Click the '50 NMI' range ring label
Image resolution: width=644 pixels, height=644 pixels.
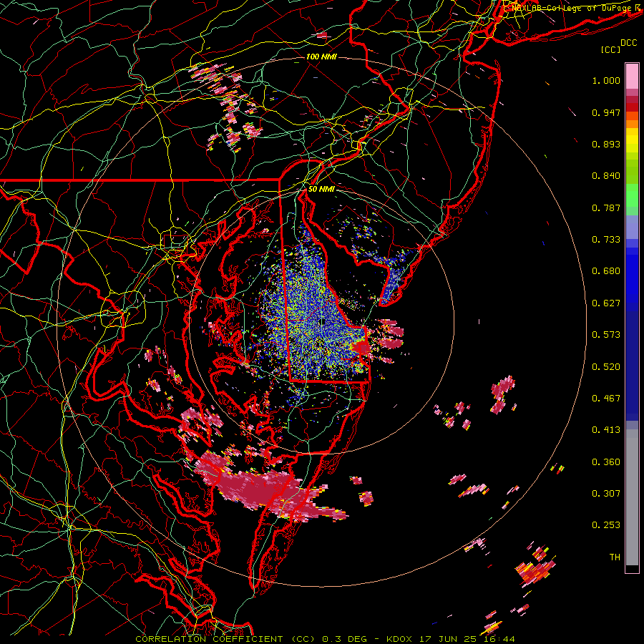[x=321, y=190]
